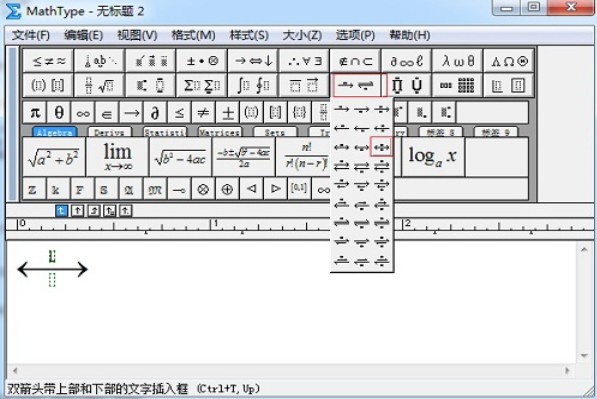
Task: Click the vertical scrollbar down arrow in editor
Action: [x=584, y=356]
